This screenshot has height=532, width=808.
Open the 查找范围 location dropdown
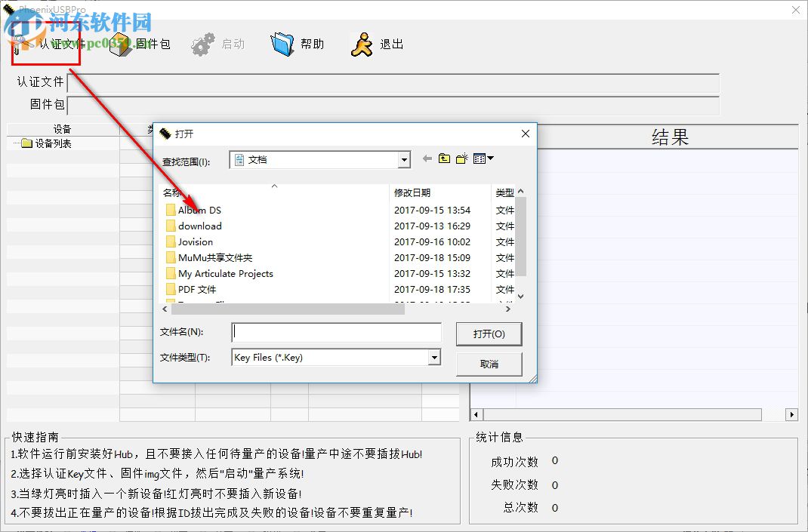click(x=404, y=159)
